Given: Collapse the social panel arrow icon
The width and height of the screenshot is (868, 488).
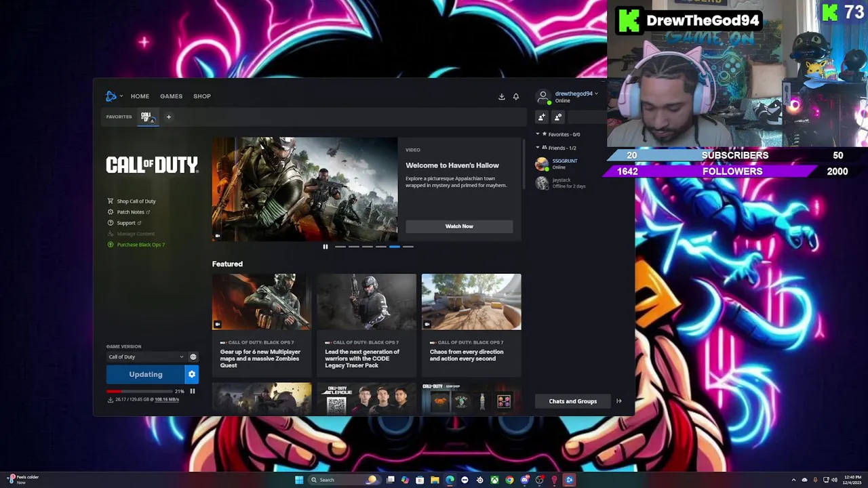Looking at the screenshot, I should [619, 401].
